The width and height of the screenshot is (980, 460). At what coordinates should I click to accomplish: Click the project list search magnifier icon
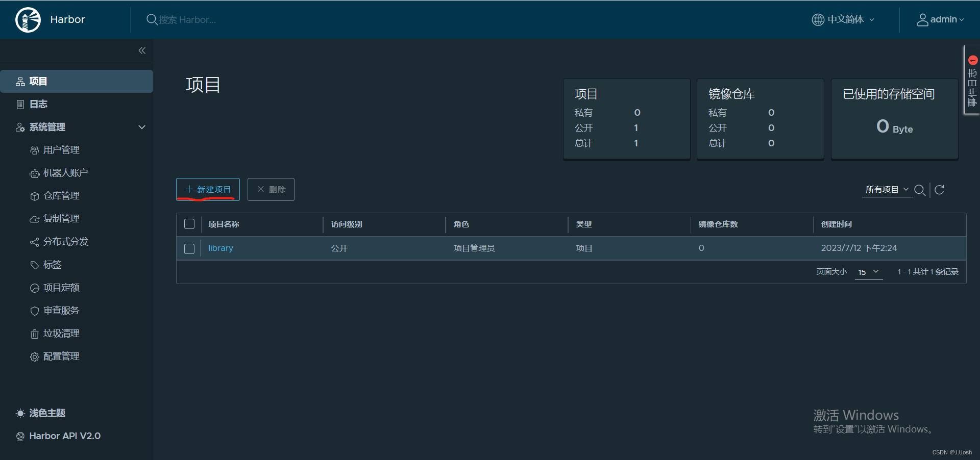920,190
